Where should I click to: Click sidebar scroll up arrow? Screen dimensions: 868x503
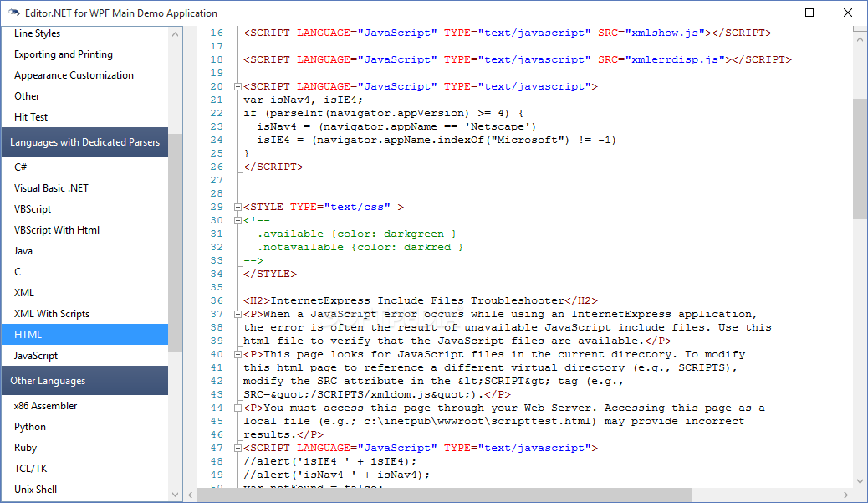(175, 34)
